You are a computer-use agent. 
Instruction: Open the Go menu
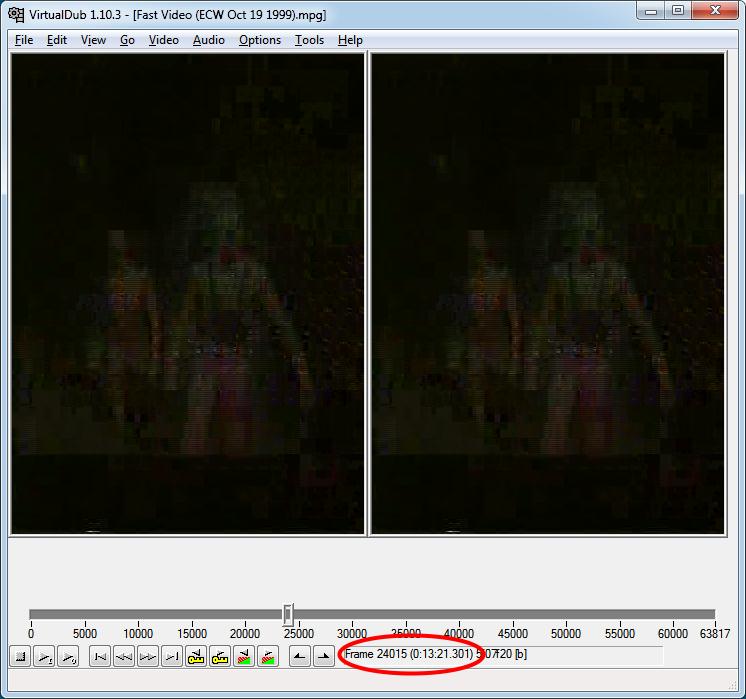click(x=127, y=40)
